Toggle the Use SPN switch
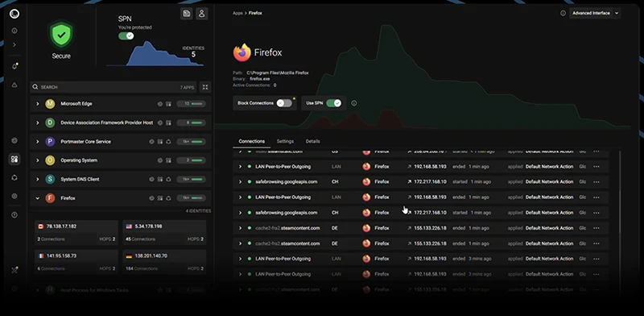The image size is (644, 316). [334, 103]
